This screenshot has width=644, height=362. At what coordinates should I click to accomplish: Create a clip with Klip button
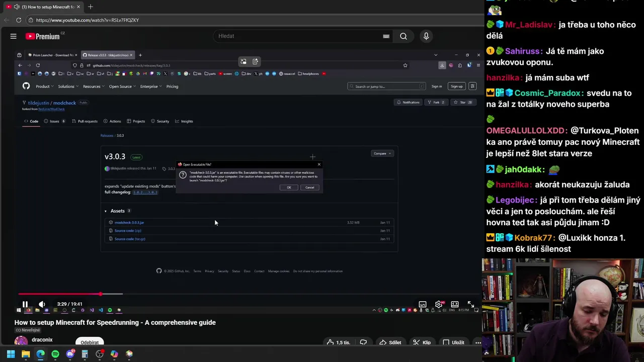pos(422,342)
